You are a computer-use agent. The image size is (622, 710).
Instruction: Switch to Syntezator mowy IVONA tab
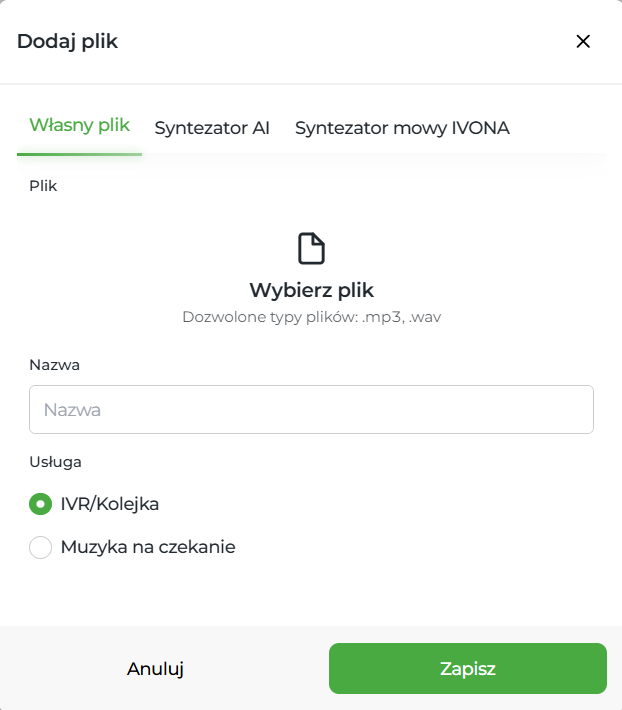click(x=402, y=128)
